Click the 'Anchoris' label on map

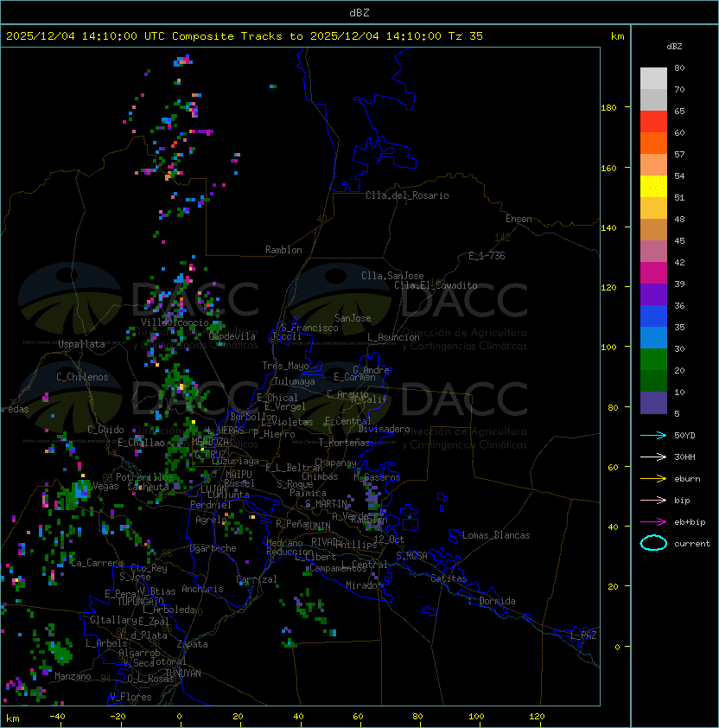(202, 589)
